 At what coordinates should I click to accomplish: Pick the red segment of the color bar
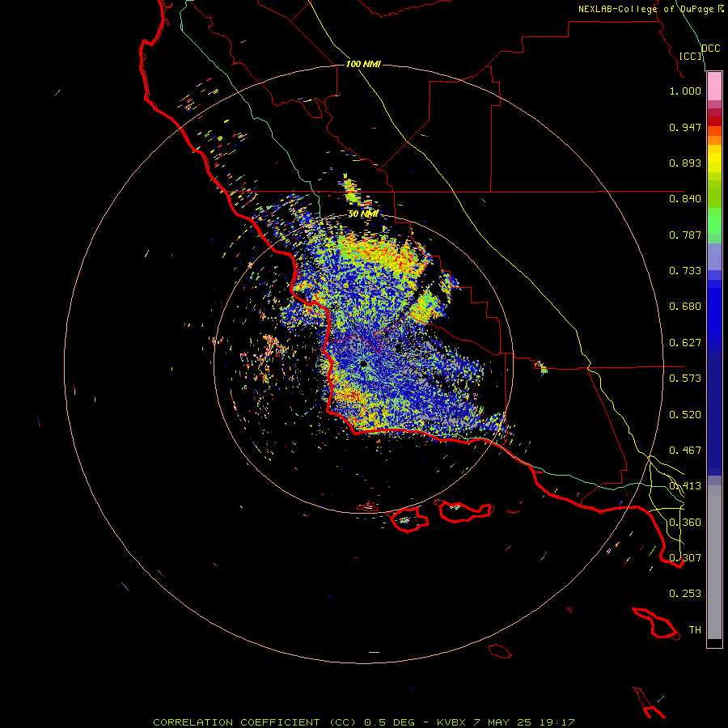pyautogui.click(x=714, y=121)
